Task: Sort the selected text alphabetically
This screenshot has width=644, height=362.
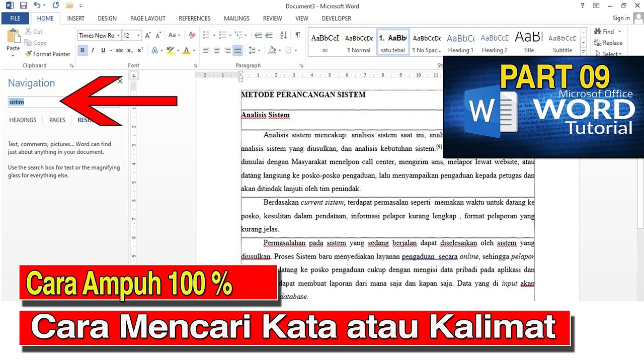Action: coord(284,35)
